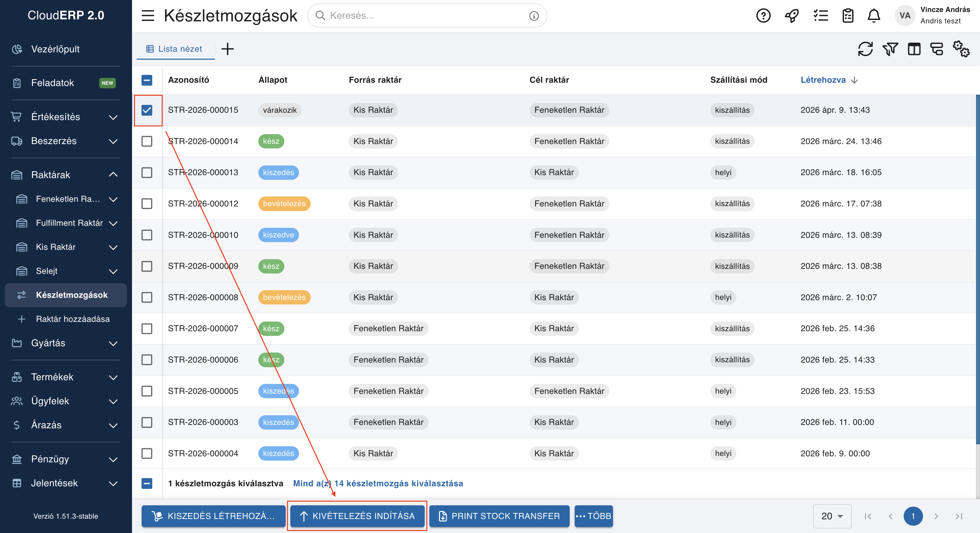The width and height of the screenshot is (980, 533).
Task: Open the filter icon in toolbar
Action: [x=890, y=49]
